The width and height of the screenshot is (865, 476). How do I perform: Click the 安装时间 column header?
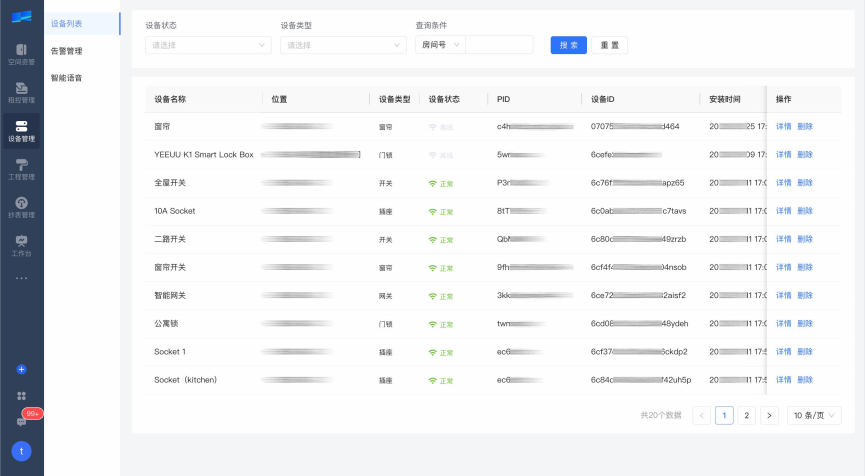(724, 99)
